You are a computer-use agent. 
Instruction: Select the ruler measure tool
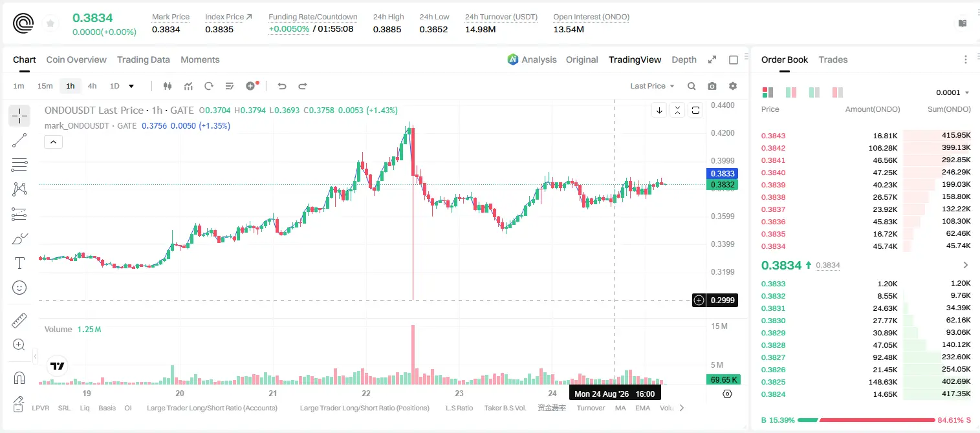(x=19, y=321)
